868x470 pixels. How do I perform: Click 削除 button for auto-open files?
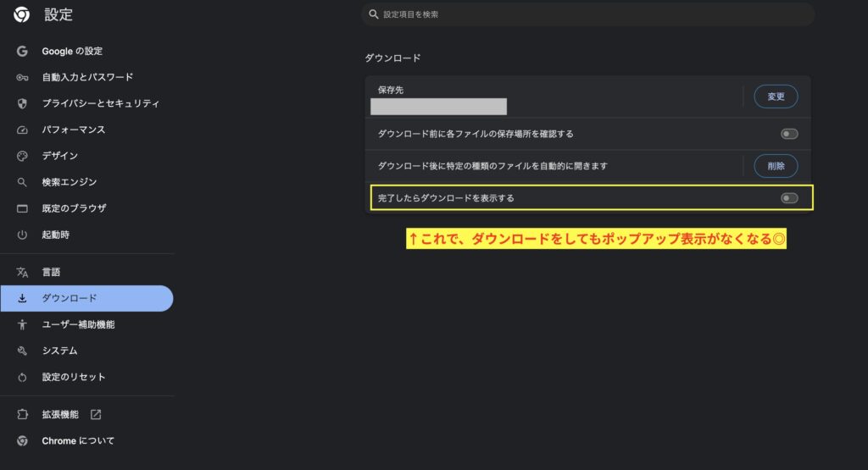pyautogui.click(x=776, y=166)
